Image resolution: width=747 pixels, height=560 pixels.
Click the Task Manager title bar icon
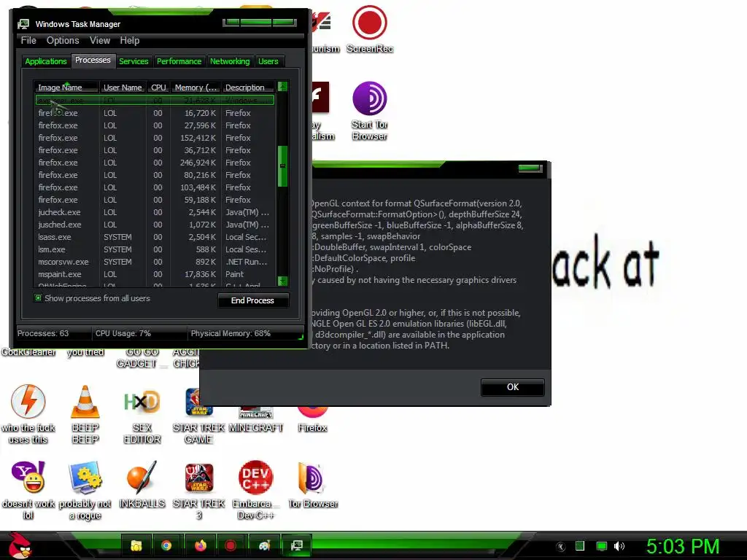23,24
